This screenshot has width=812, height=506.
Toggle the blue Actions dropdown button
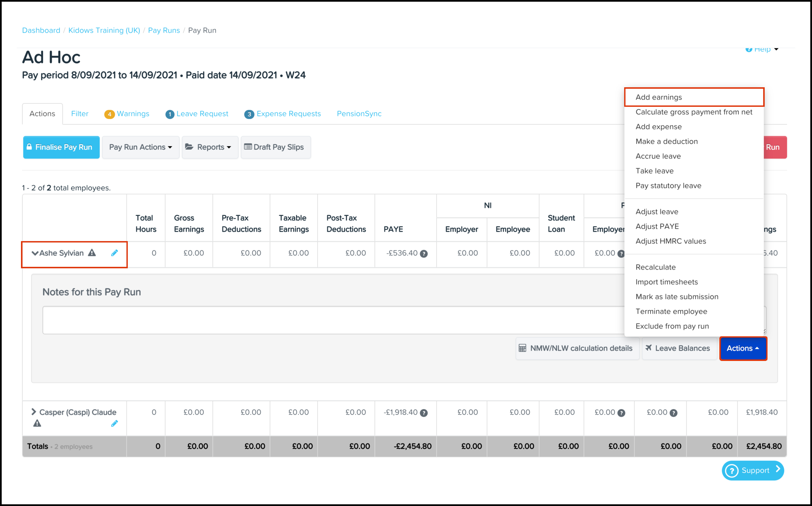(x=743, y=348)
